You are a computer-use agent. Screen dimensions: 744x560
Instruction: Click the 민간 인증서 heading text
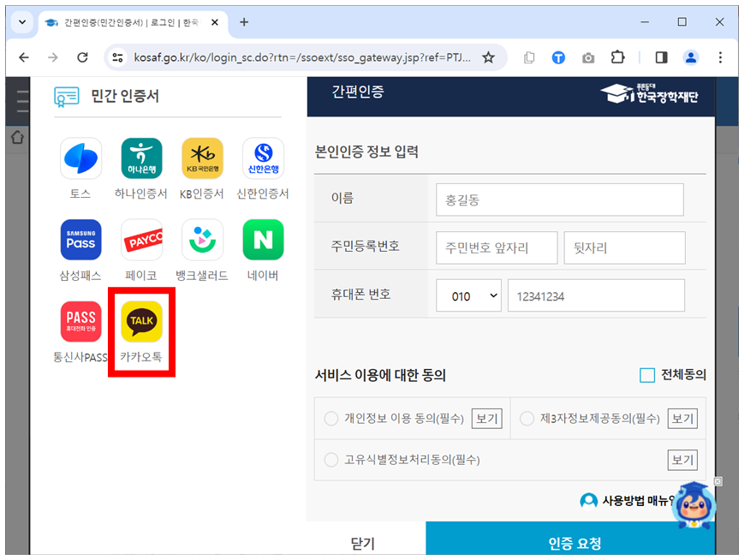click(125, 97)
